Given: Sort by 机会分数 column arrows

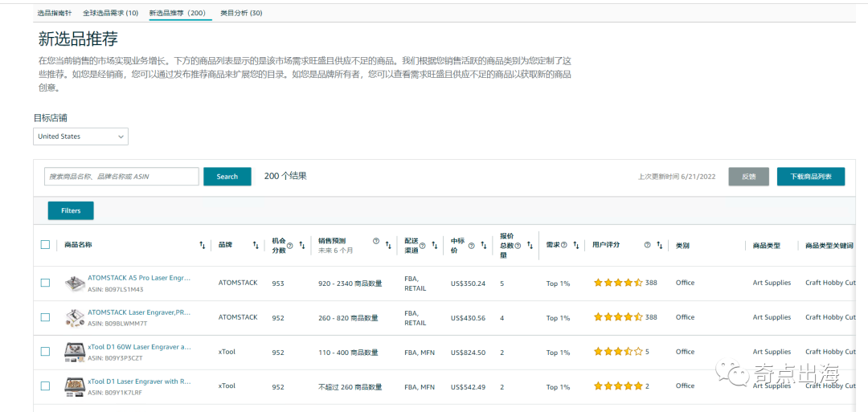Looking at the screenshot, I should (x=301, y=245).
